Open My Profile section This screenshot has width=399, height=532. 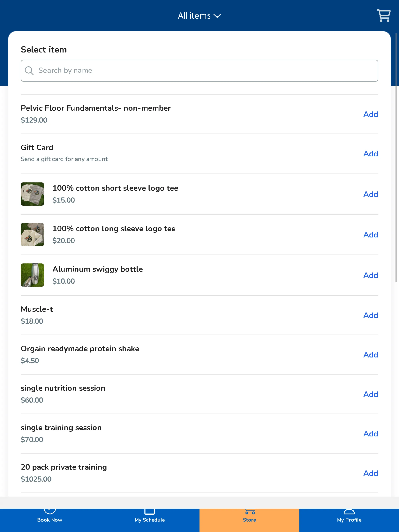[349, 519]
